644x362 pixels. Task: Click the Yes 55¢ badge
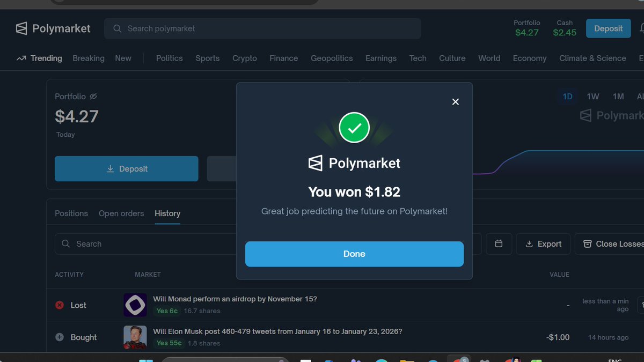point(169,343)
